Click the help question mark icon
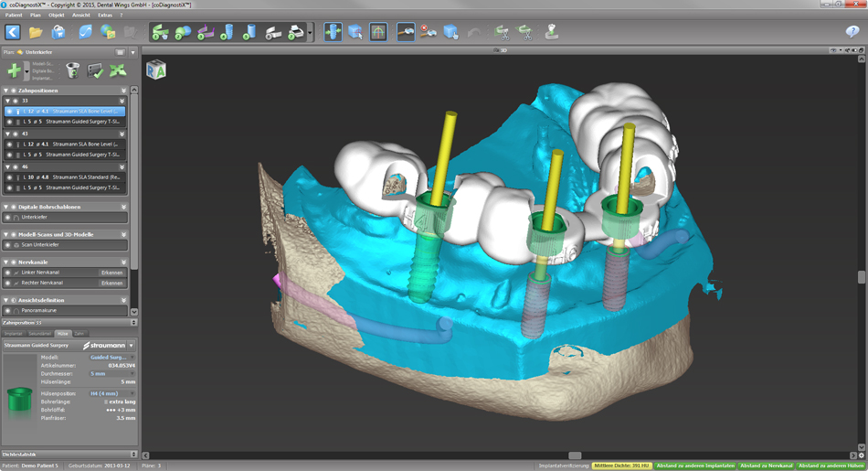The height and width of the screenshot is (471, 868). (852, 32)
